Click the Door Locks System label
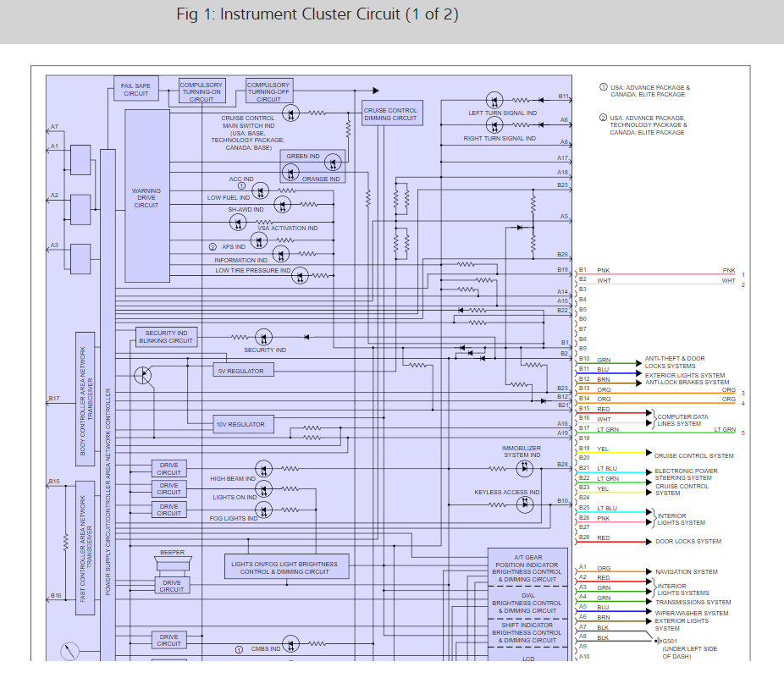 pyautogui.click(x=688, y=541)
